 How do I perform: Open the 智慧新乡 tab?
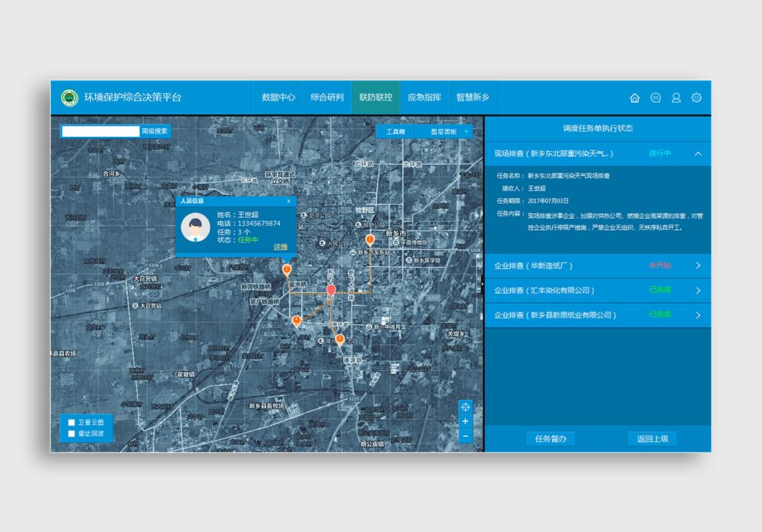[473, 97]
